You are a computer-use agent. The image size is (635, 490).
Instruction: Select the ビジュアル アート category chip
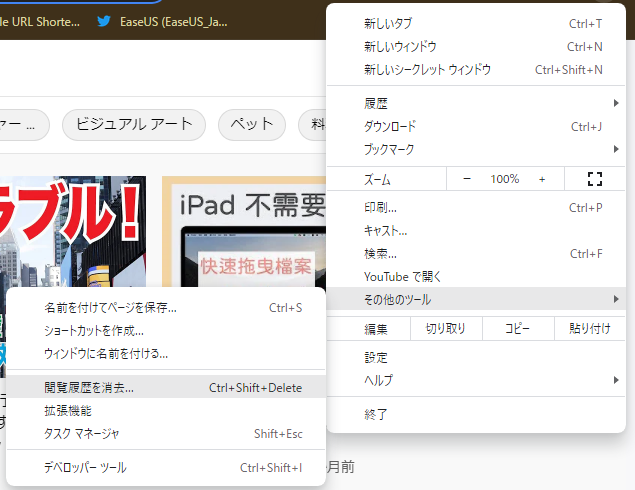coord(134,124)
